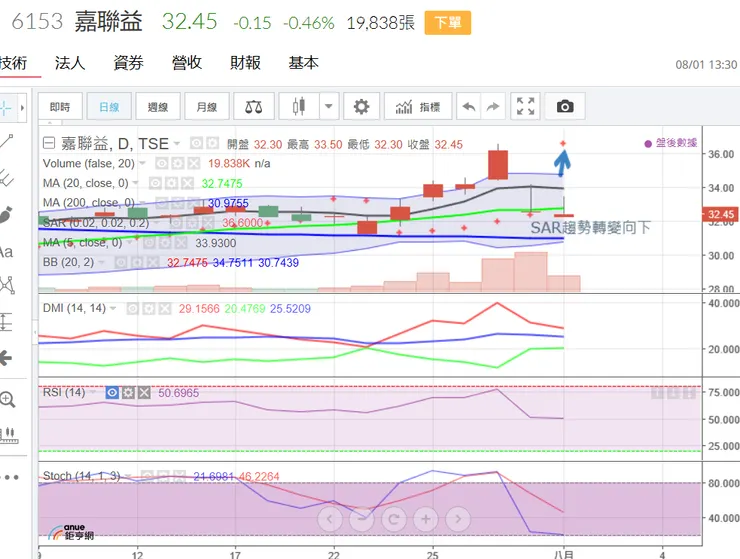Switch to the 資券 tab
This screenshot has height=559, width=740.
click(128, 63)
